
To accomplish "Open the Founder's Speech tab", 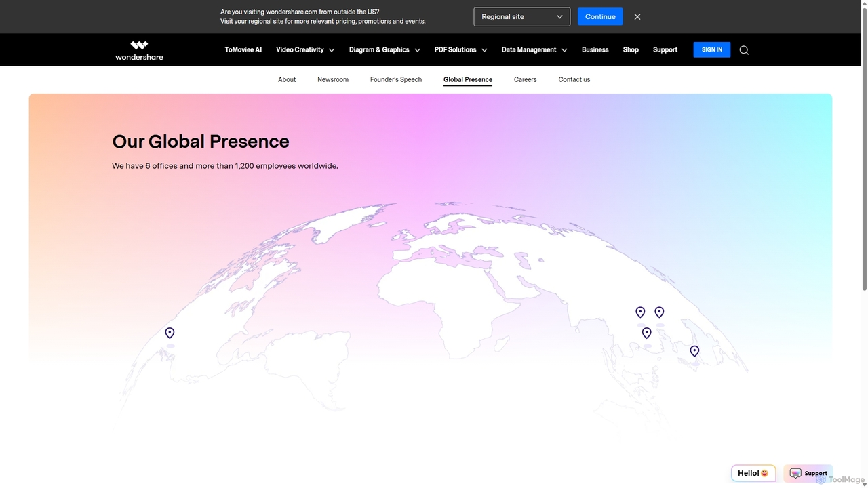I will click(396, 80).
